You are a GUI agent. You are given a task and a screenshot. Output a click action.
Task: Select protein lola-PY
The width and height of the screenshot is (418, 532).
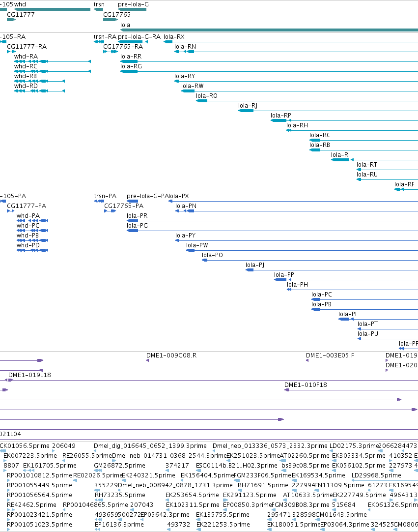point(297,240)
